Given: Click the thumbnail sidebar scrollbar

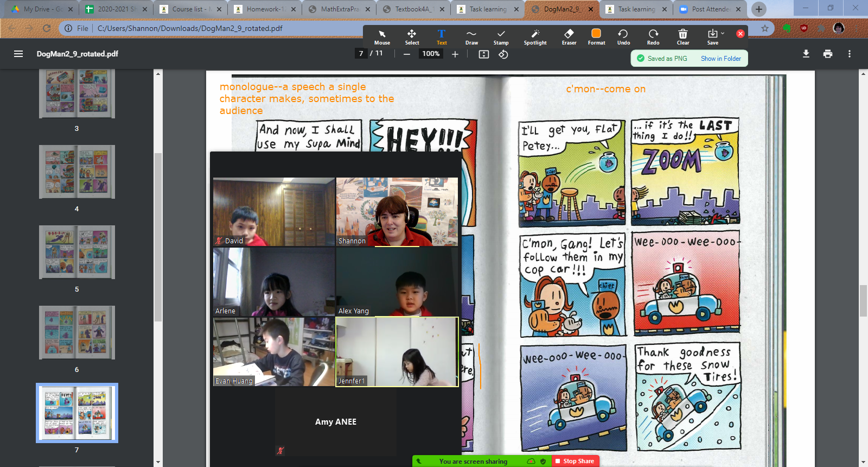Looking at the screenshot, I should point(158,237).
